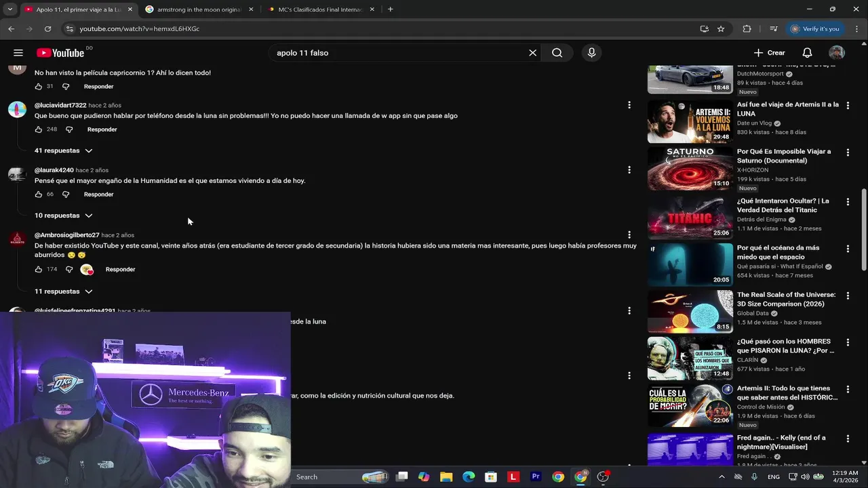Click the 'Verify it's you' profile chip
Image resolution: width=868 pixels, height=488 pixels.
815,28
